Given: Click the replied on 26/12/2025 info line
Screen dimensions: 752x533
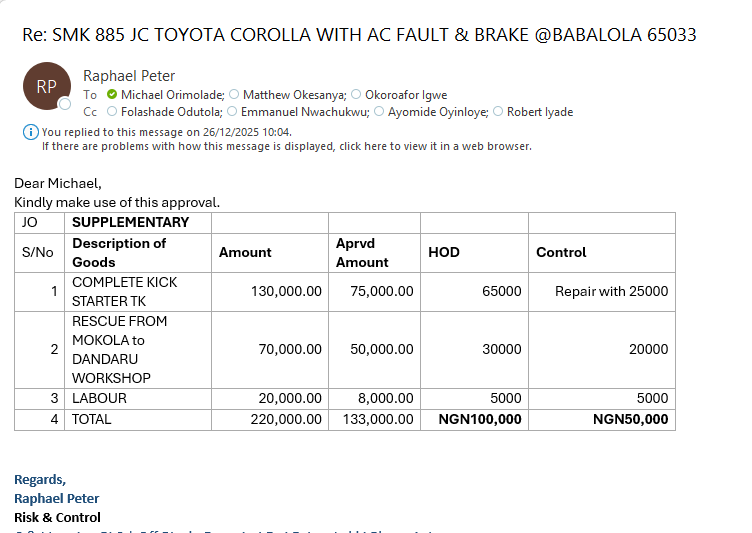Looking at the screenshot, I should (166, 132).
